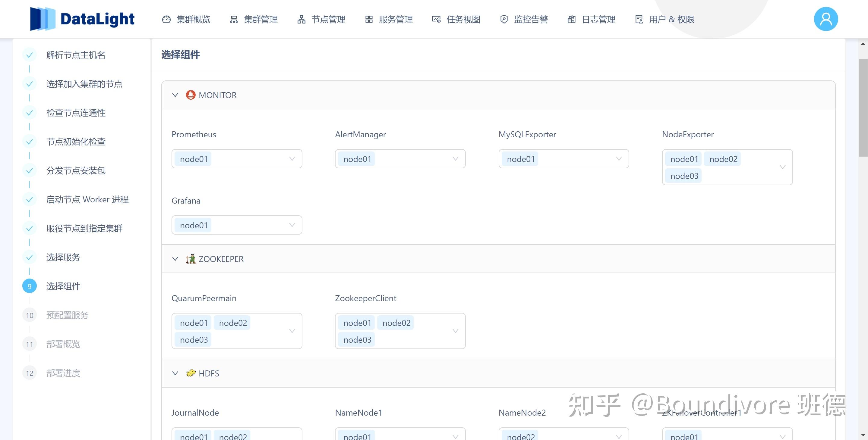The height and width of the screenshot is (440, 868).
Task: Click the shield icon beside 监控告警
Action: point(504,20)
